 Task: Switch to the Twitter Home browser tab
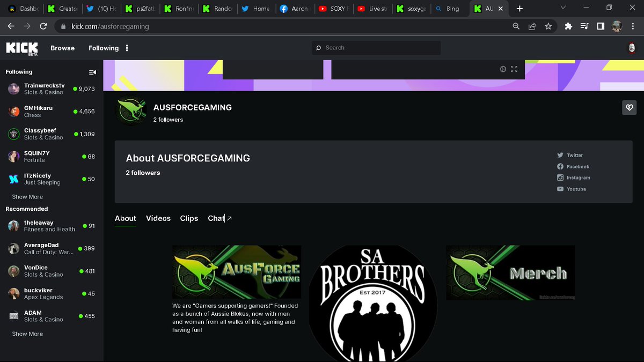click(255, 9)
